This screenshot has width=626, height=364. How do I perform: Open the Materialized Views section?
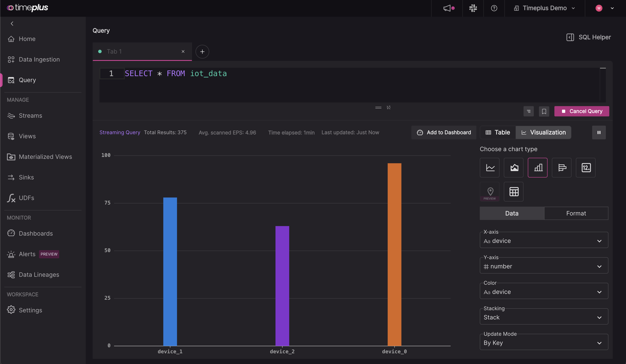tap(45, 157)
